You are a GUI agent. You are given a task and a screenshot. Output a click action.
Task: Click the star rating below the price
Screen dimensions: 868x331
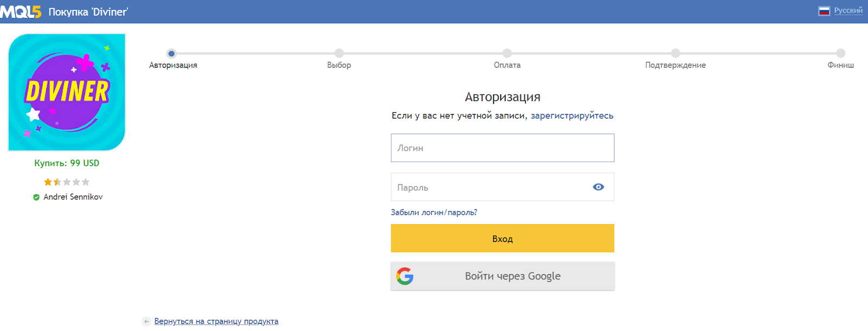pyautogui.click(x=67, y=182)
